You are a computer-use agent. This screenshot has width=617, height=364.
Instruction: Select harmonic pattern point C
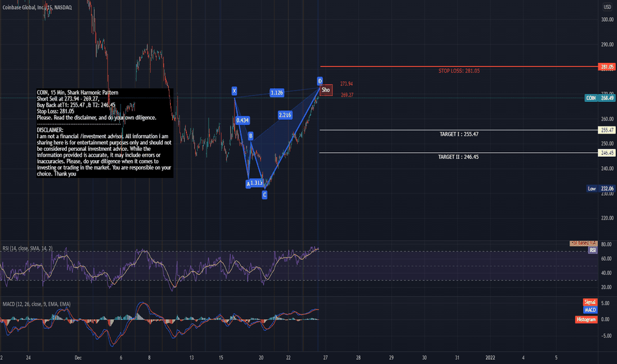264,195
